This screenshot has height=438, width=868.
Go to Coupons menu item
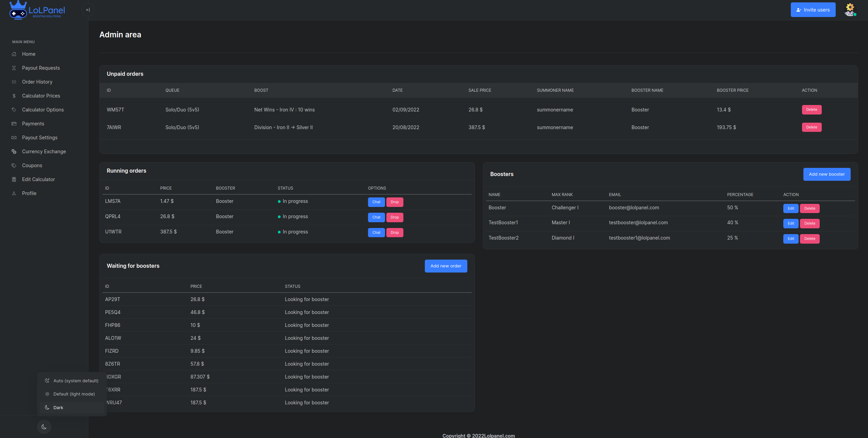32,165
